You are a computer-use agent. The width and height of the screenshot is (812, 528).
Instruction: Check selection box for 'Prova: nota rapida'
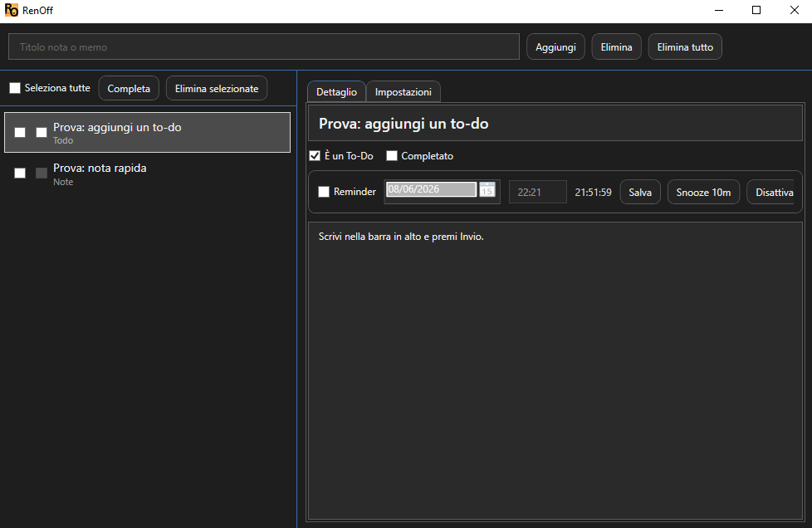pos(20,173)
